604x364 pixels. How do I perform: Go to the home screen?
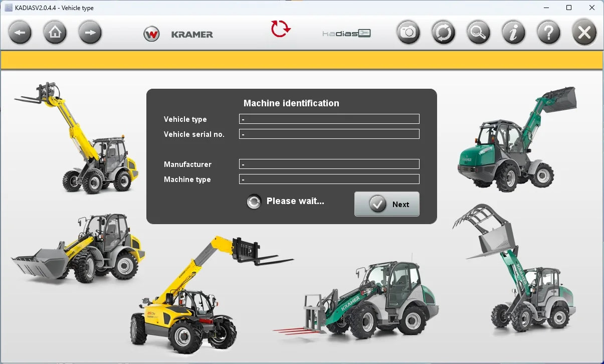pyautogui.click(x=55, y=33)
